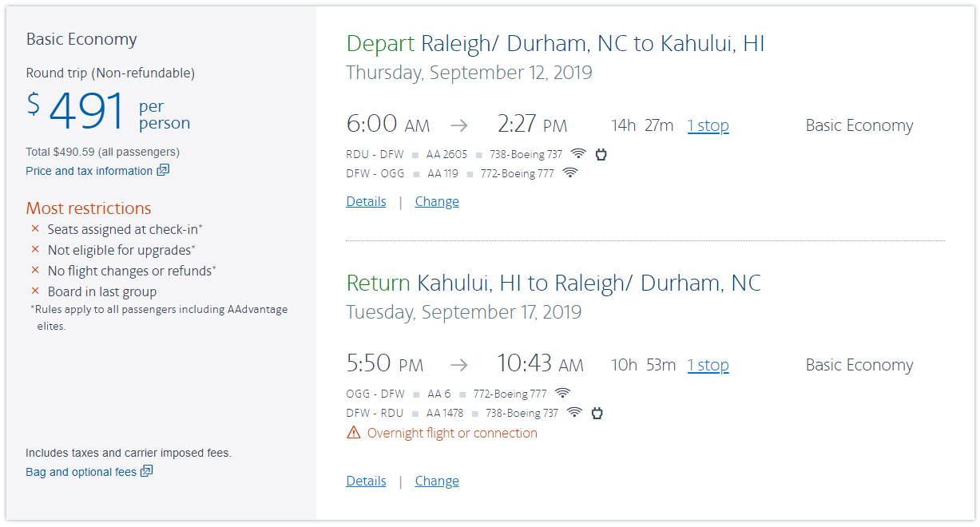Viewport: 980px width, 527px height.
Task: Click the Wi-Fi icon for flight AA 1478
Action: point(574,413)
